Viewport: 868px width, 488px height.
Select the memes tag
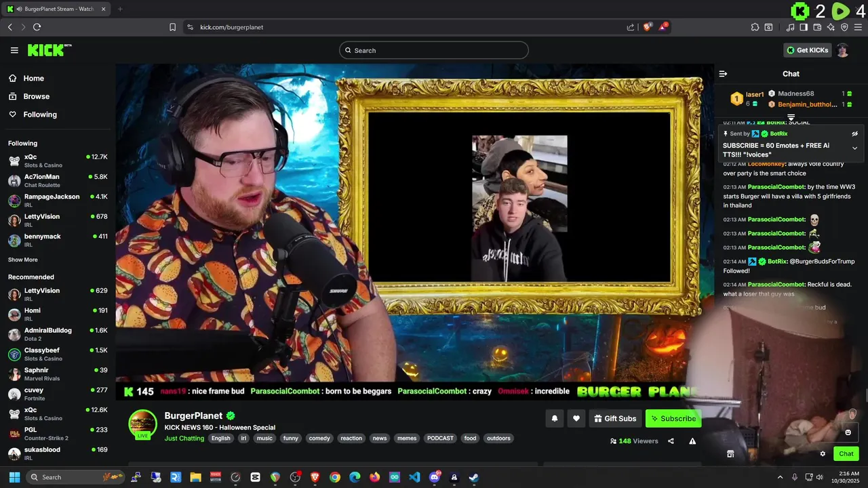407,439
